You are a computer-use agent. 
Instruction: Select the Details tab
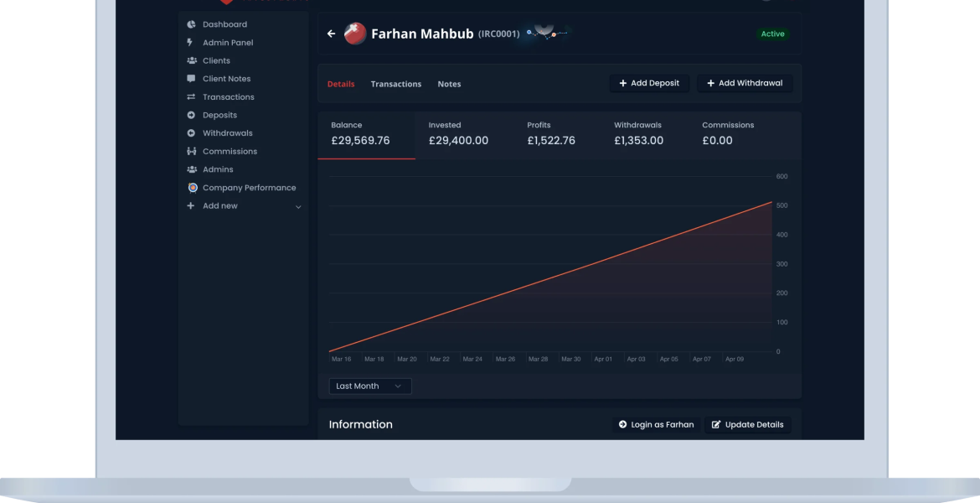click(x=340, y=84)
